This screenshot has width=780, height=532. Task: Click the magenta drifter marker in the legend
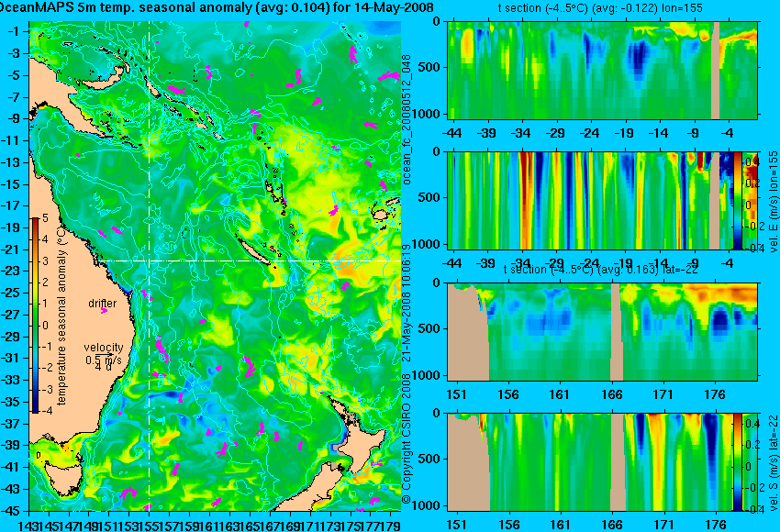point(104,311)
